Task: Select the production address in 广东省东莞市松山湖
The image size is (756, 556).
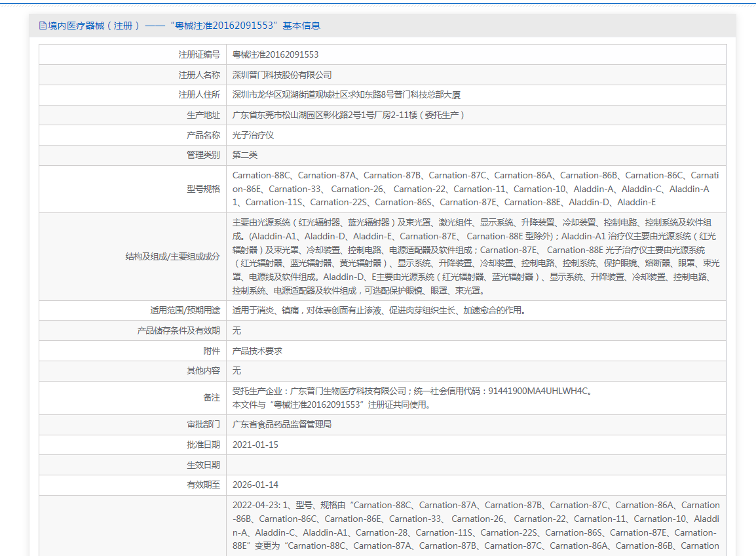Action: (x=348, y=115)
